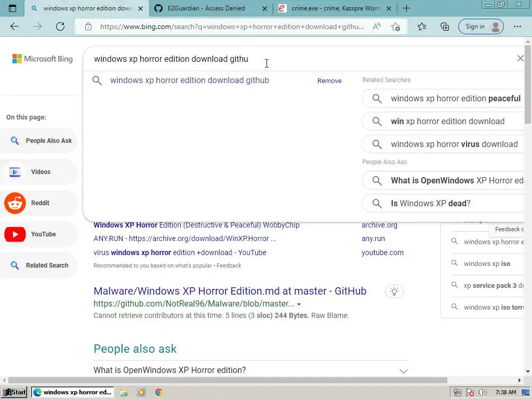Click the any.run site link
This screenshot has height=399, width=532.
tap(373, 238)
